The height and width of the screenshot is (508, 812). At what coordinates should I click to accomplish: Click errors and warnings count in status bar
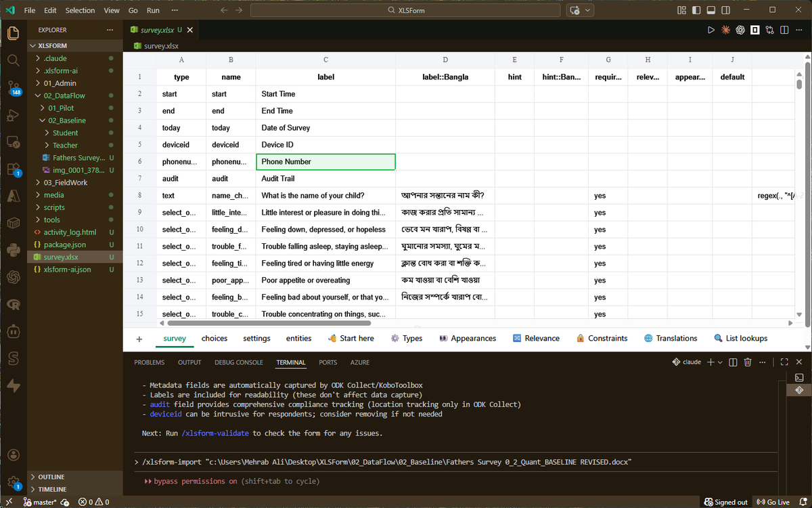coord(93,502)
